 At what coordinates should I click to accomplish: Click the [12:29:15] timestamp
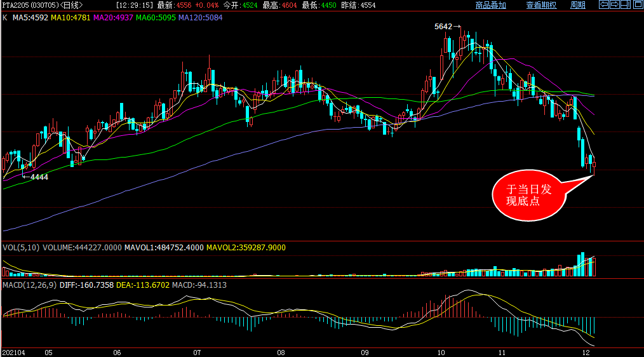click(x=135, y=5)
